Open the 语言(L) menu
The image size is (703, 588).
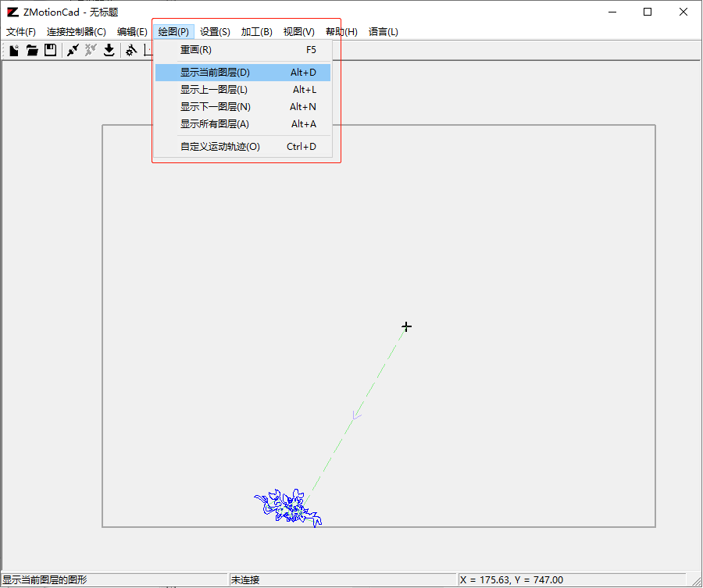click(x=383, y=32)
